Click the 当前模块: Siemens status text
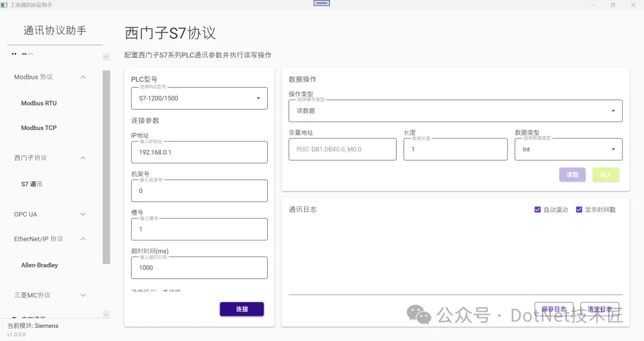 33,326
